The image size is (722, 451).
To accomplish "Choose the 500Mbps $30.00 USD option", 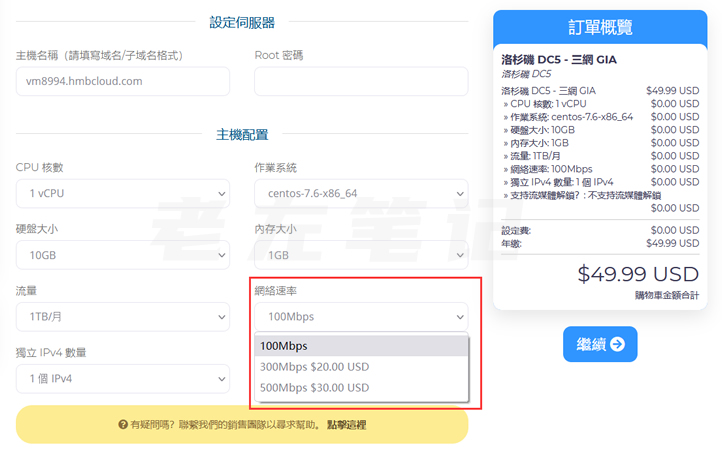I will (361, 387).
